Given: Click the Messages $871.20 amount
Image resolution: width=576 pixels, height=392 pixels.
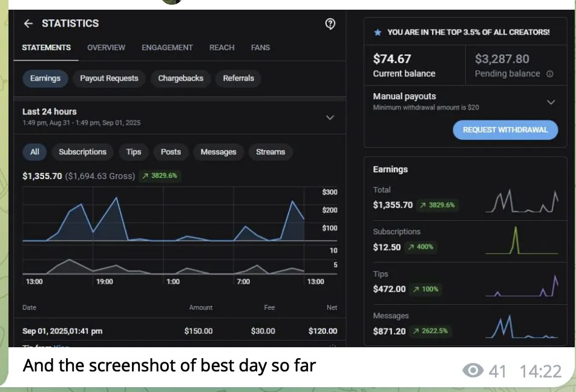Looking at the screenshot, I should (390, 332).
